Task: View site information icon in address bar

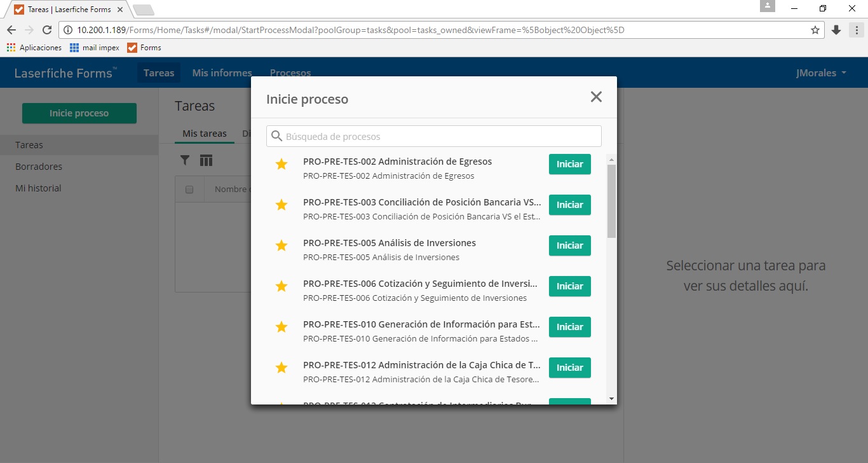Action: pos(67,30)
